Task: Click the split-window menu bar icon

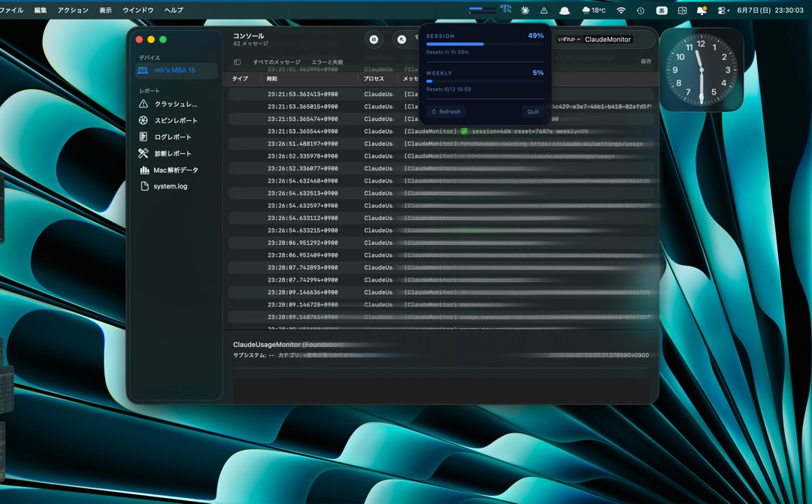Action: coord(683,11)
